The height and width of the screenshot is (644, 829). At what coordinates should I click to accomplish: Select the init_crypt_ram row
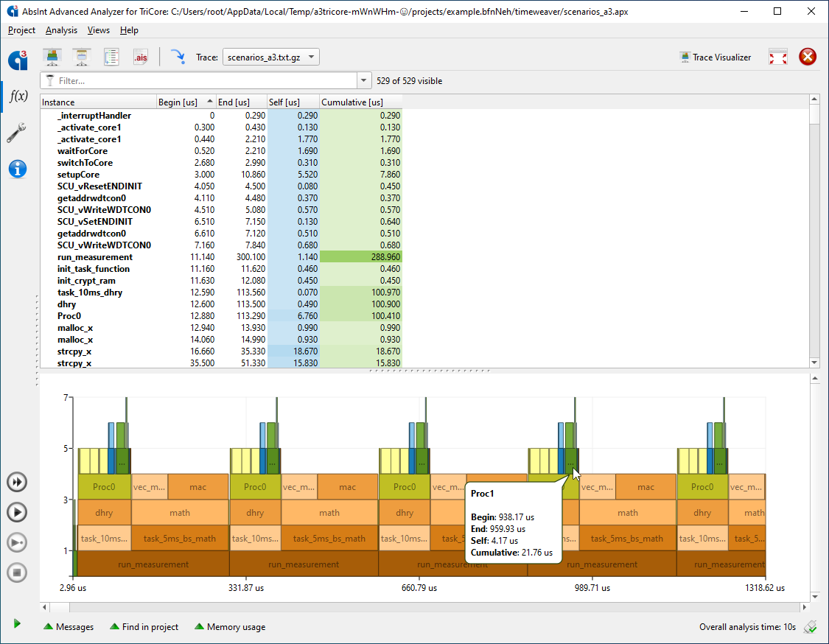(x=221, y=281)
